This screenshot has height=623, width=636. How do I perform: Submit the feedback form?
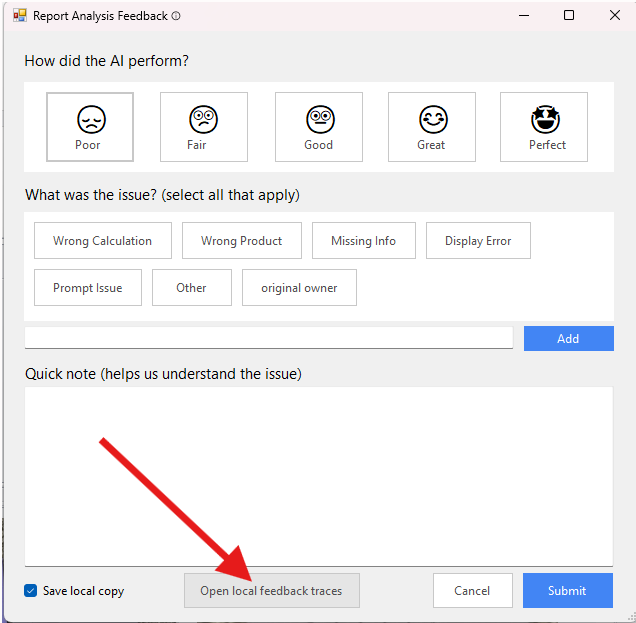(567, 591)
